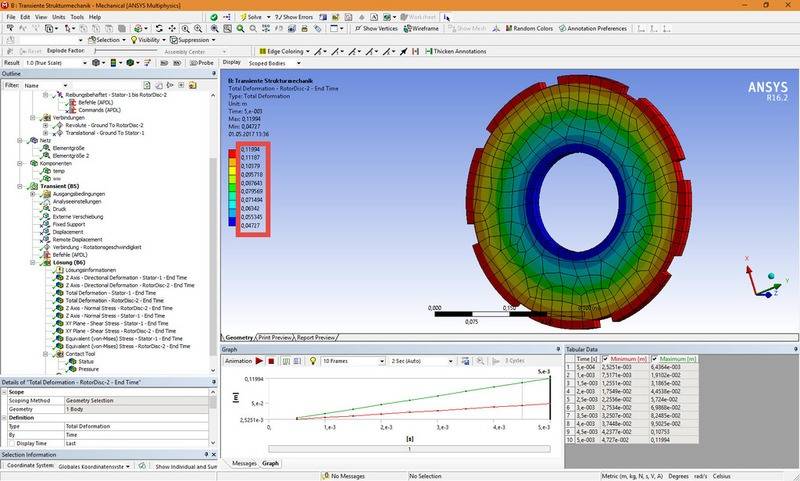Click the Zoom to Fit icon
Screen dimensions: 800x481
(x=214, y=29)
